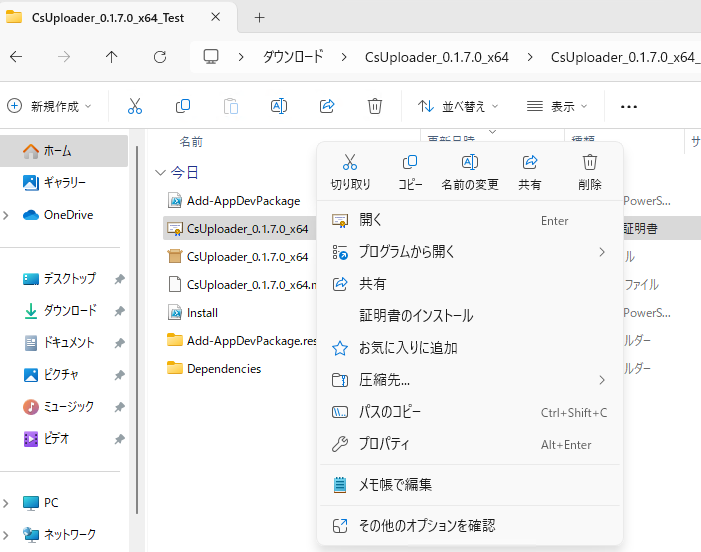Go up one folder level
Image resolution: width=701 pixels, height=552 pixels.
coord(111,57)
